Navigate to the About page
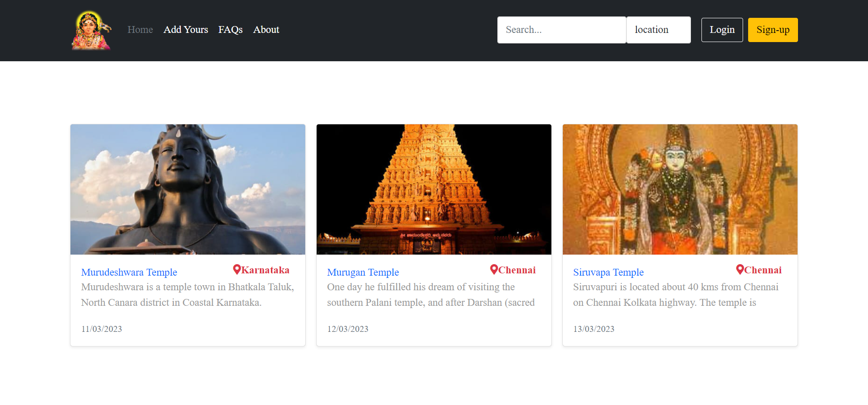This screenshot has width=868, height=405. pos(266,30)
